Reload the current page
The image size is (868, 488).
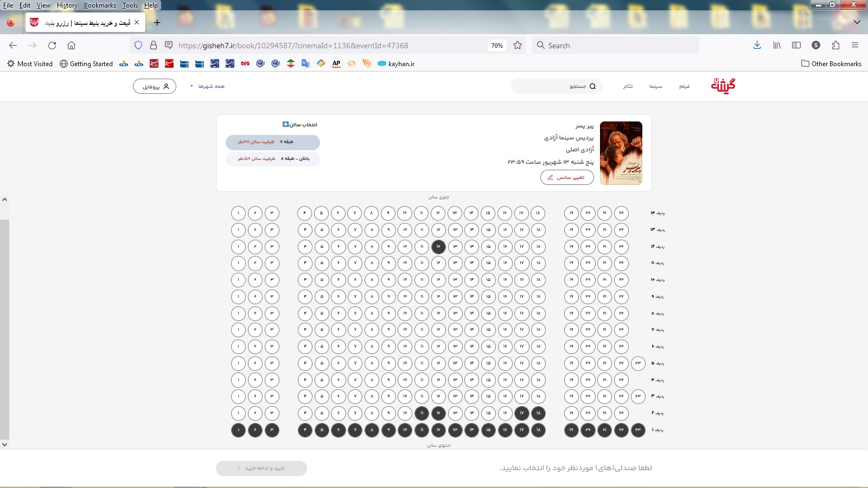52,46
